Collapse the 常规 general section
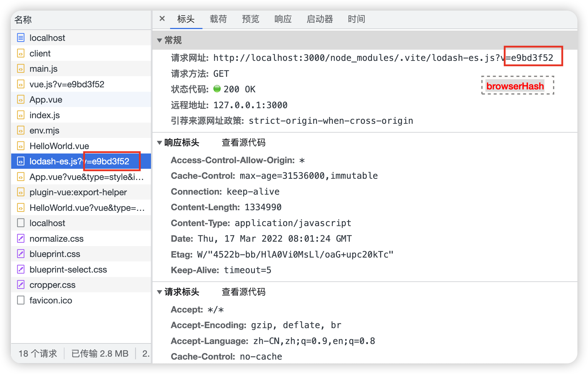The width and height of the screenshot is (588, 374). 160,40
